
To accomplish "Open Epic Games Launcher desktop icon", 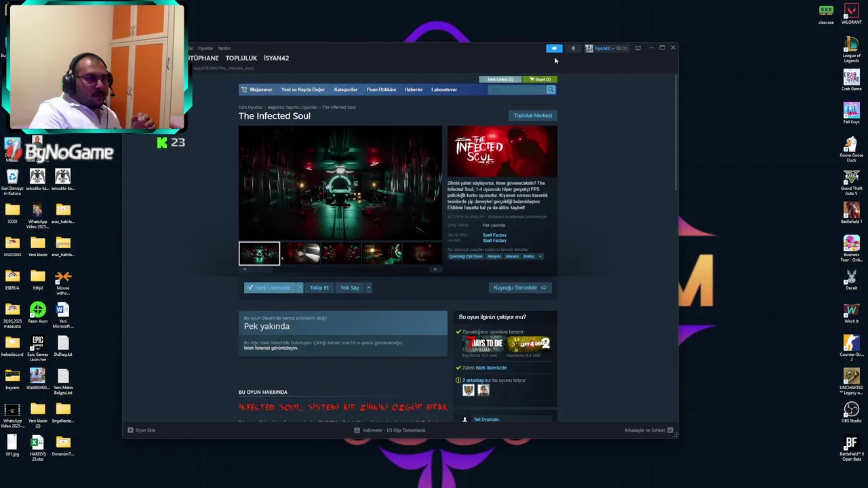I will point(37,347).
